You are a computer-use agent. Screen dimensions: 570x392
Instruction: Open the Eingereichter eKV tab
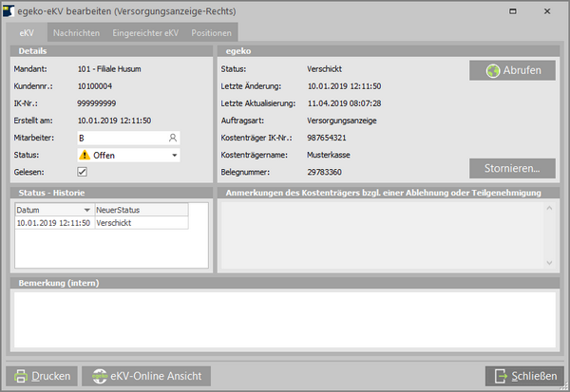pos(145,33)
